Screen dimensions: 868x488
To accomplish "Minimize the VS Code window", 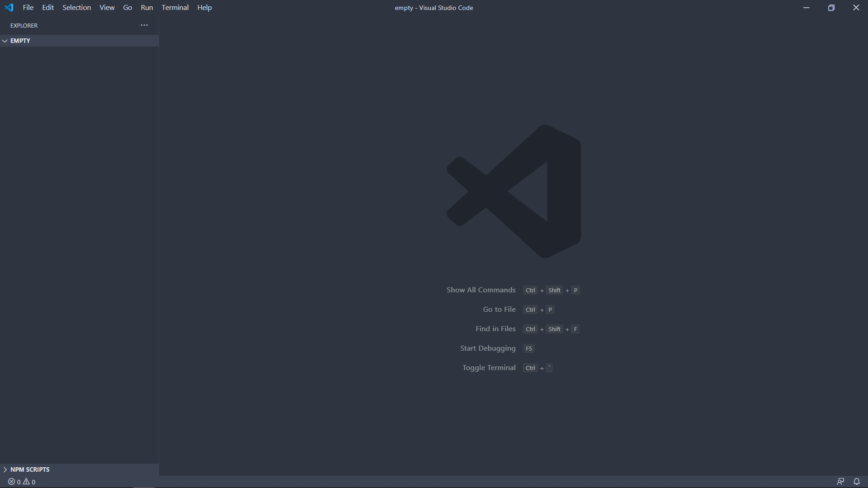I will pyautogui.click(x=806, y=8).
